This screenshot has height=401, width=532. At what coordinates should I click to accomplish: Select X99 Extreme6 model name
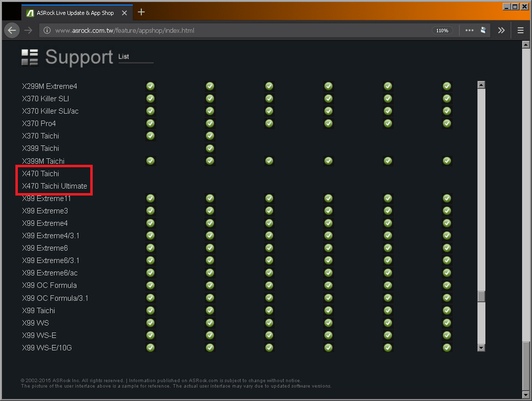point(45,248)
